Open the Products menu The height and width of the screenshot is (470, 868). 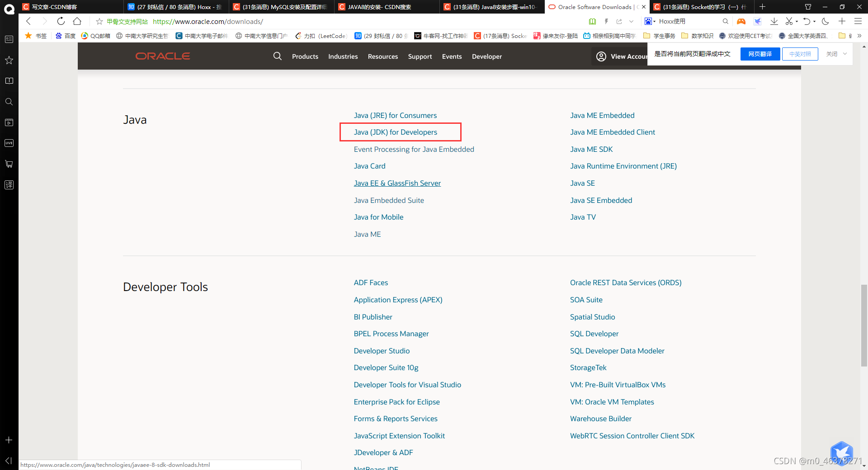[305, 56]
